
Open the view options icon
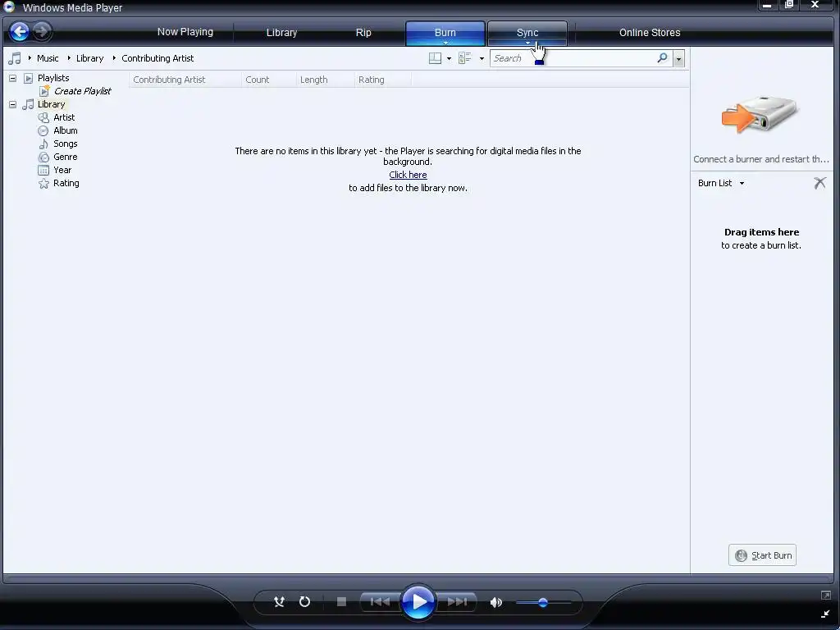pos(464,58)
